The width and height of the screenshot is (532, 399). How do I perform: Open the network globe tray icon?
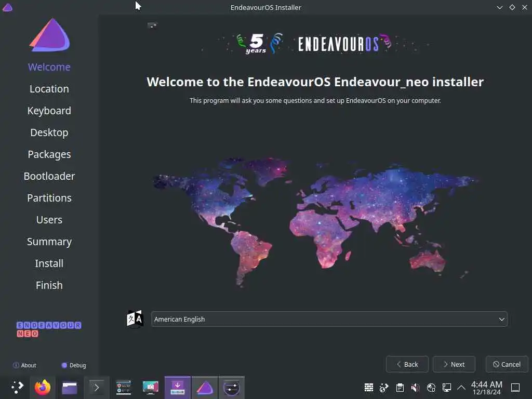pos(431,388)
